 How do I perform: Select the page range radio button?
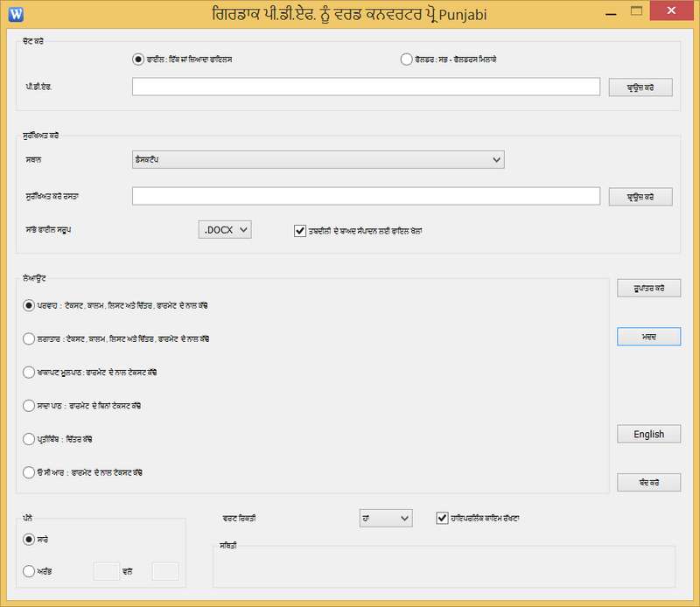click(x=29, y=571)
